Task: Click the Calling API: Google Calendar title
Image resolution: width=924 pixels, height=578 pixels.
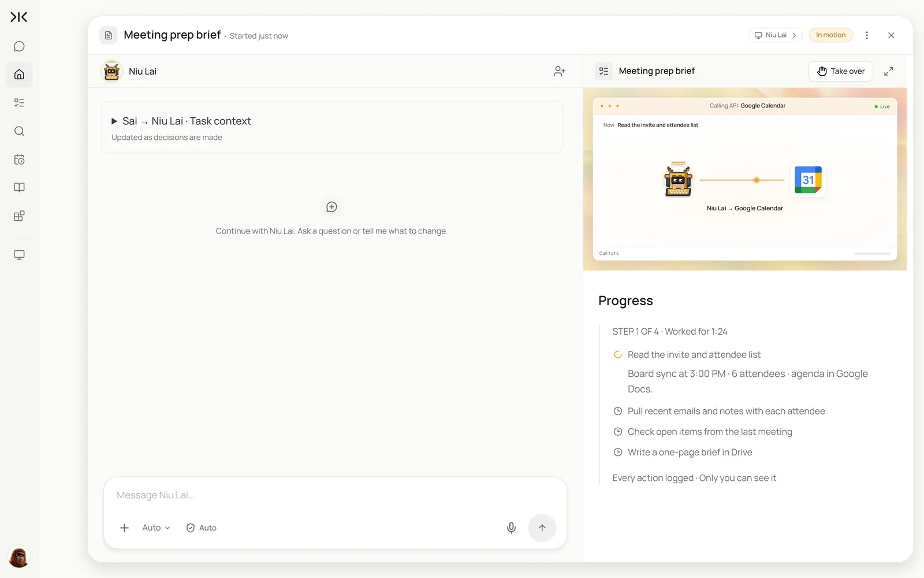Action: tap(747, 106)
